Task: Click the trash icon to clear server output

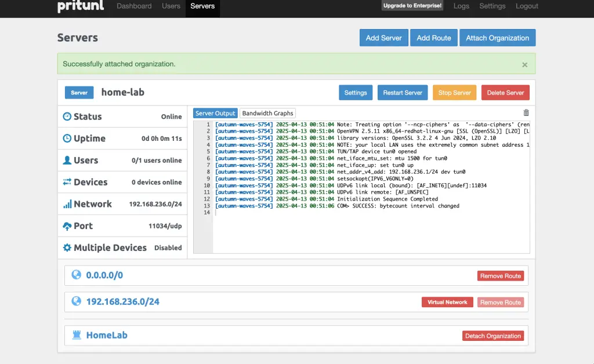Action: point(526,113)
